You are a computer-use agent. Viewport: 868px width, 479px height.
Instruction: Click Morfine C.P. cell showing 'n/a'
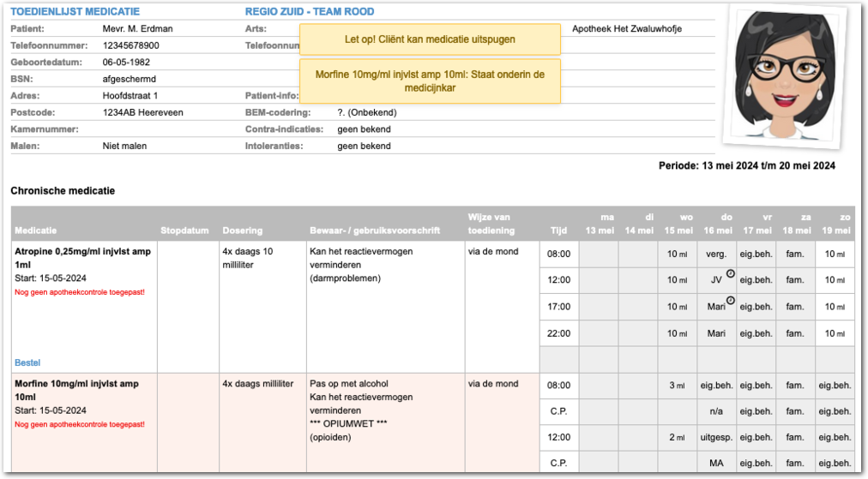tap(716, 411)
